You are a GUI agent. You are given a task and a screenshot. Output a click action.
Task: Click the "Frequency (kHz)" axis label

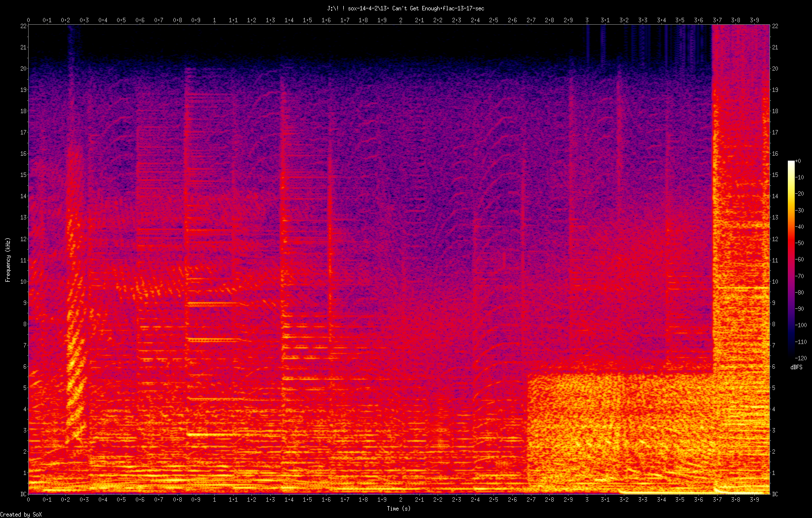pos(8,260)
